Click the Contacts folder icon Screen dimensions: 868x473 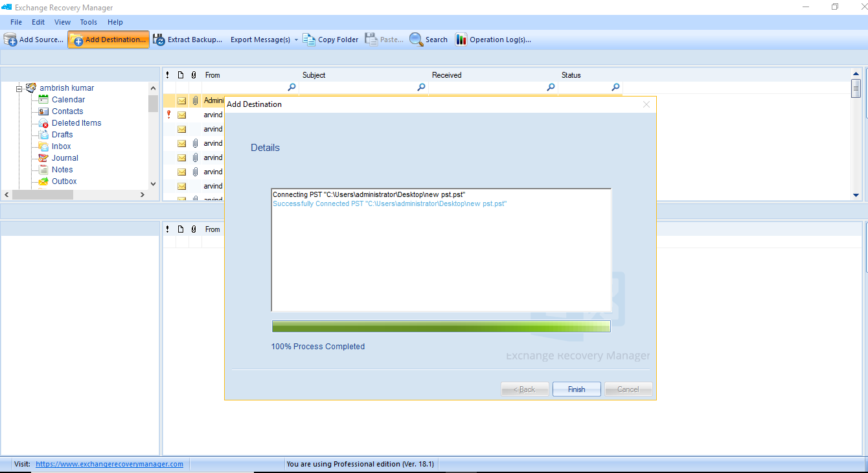(43, 111)
